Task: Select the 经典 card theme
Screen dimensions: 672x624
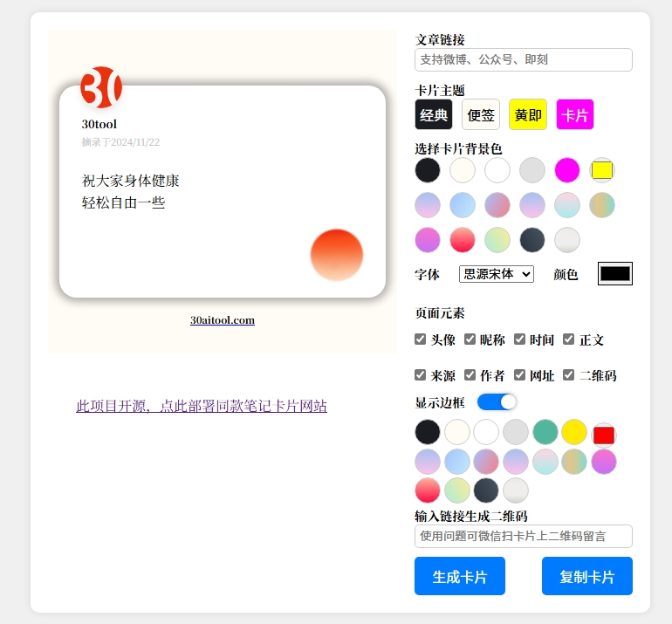Action: (433, 114)
